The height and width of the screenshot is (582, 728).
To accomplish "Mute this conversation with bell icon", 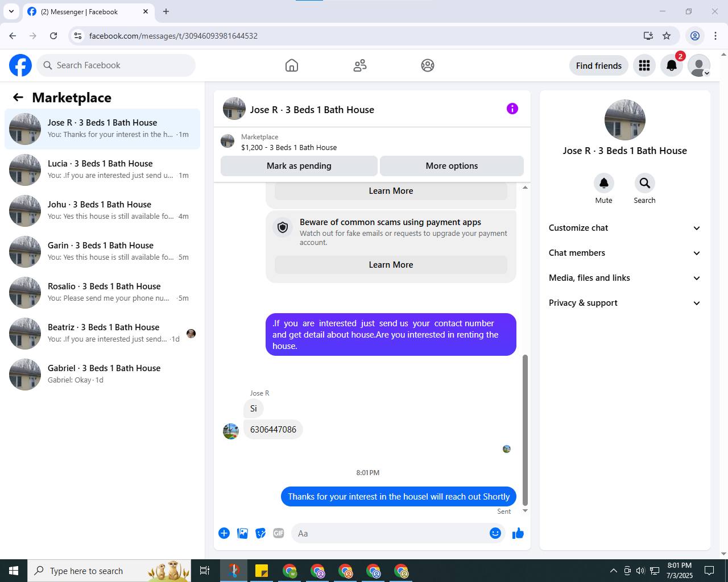I will coord(604,183).
